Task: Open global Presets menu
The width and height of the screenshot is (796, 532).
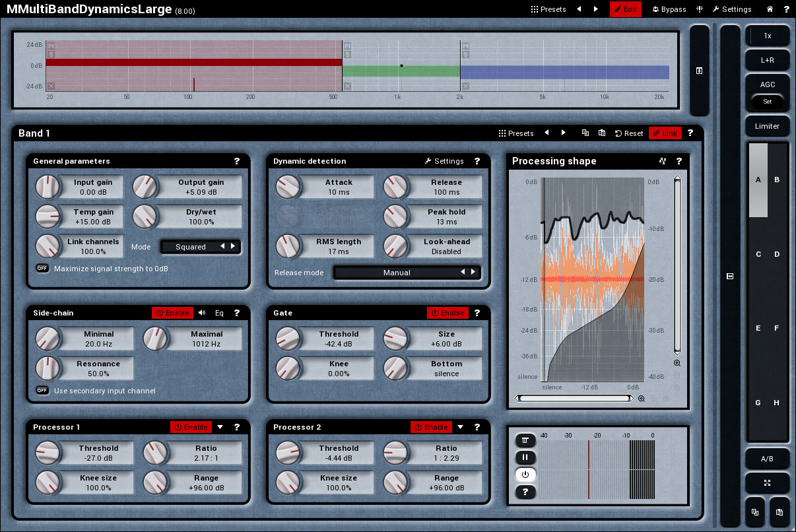Action: click(548, 9)
